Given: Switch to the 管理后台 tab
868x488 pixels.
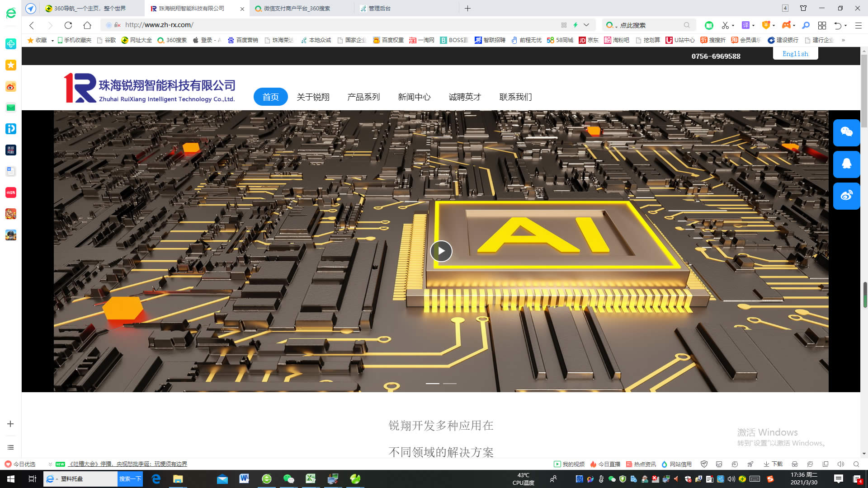Looking at the screenshot, I should point(379,9).
